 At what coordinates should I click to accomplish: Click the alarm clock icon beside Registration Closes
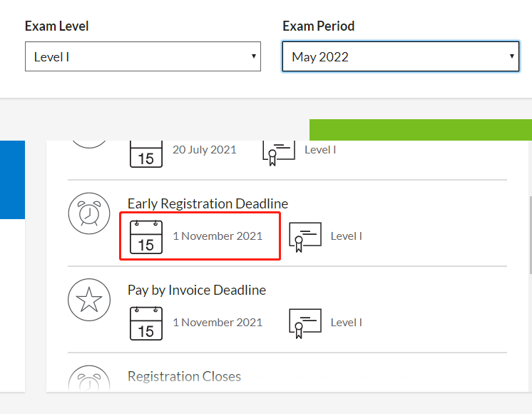tap(89, 380)
